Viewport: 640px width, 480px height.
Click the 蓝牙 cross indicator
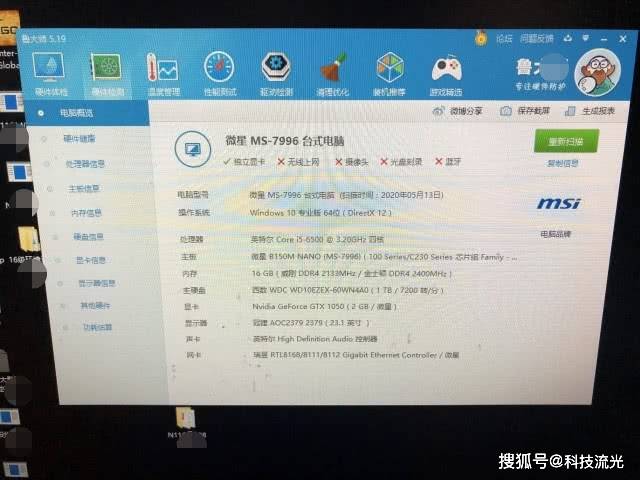coord(448,162)
